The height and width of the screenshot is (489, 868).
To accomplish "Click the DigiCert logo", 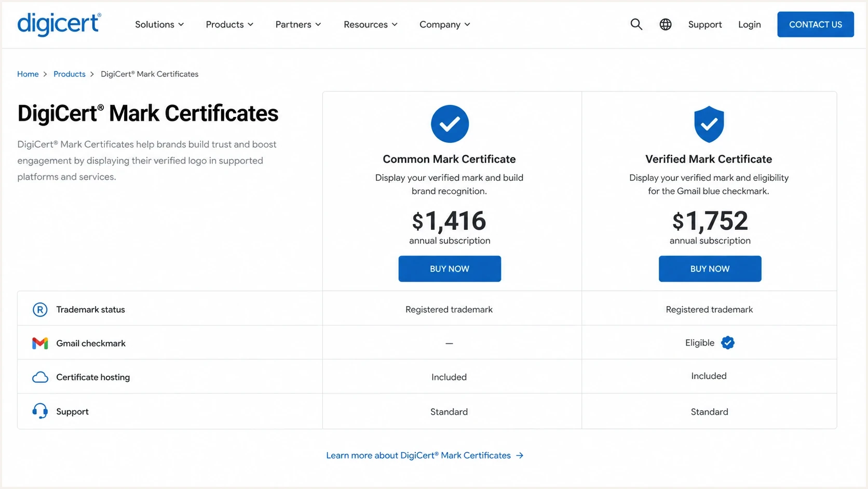I will [x=59, y=24].
